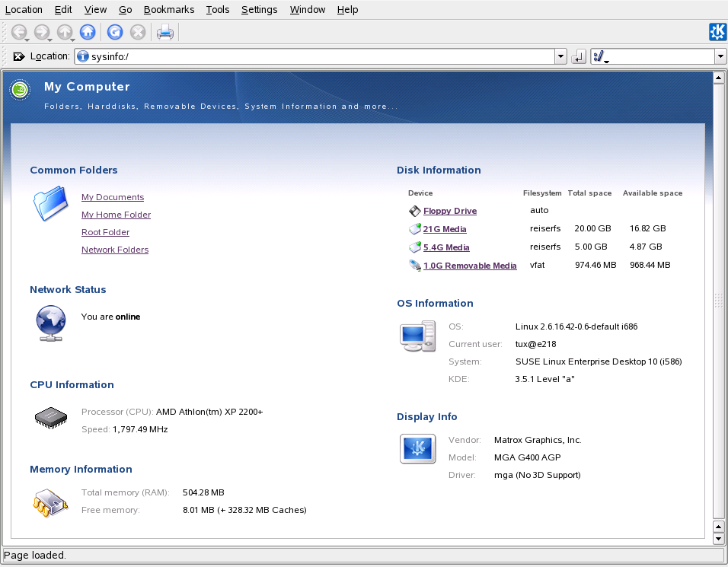Open the Bookmarks menu
Screen dimensions: 728x567
point(168,9)
